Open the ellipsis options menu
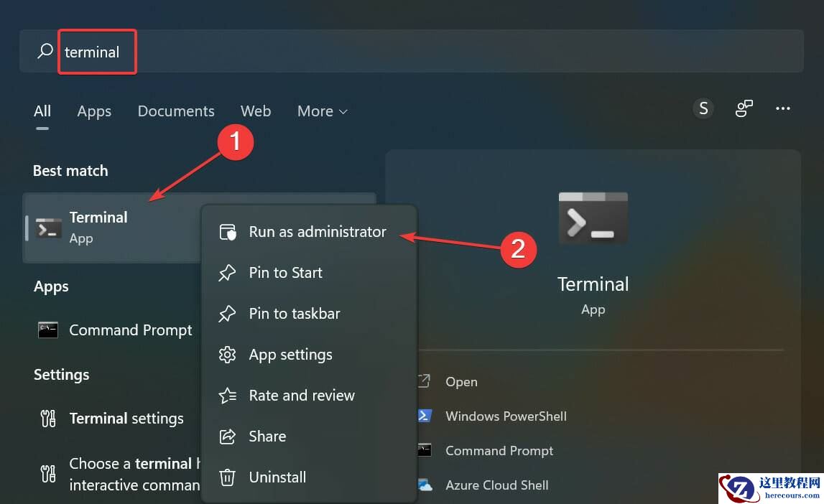824x504 pixels. [783, 108]
